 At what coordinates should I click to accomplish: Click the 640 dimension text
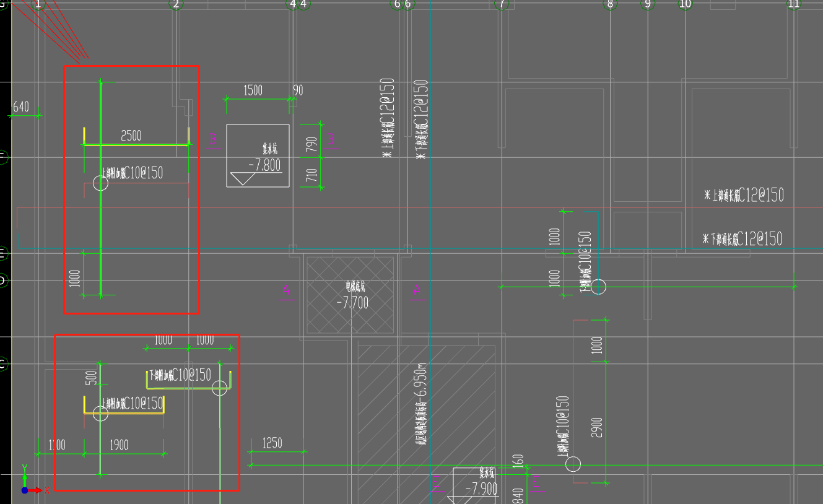pyautogui.click(x=21, y=107)
